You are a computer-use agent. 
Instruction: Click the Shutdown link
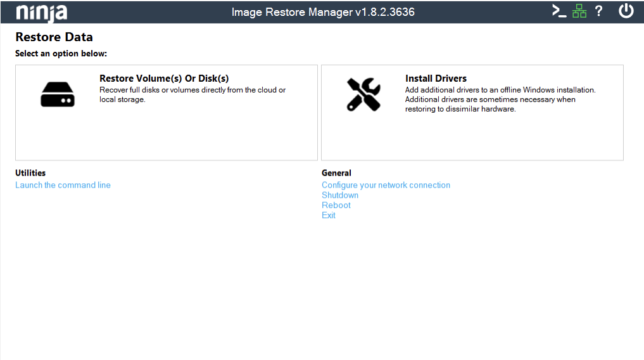click(340, 195)
